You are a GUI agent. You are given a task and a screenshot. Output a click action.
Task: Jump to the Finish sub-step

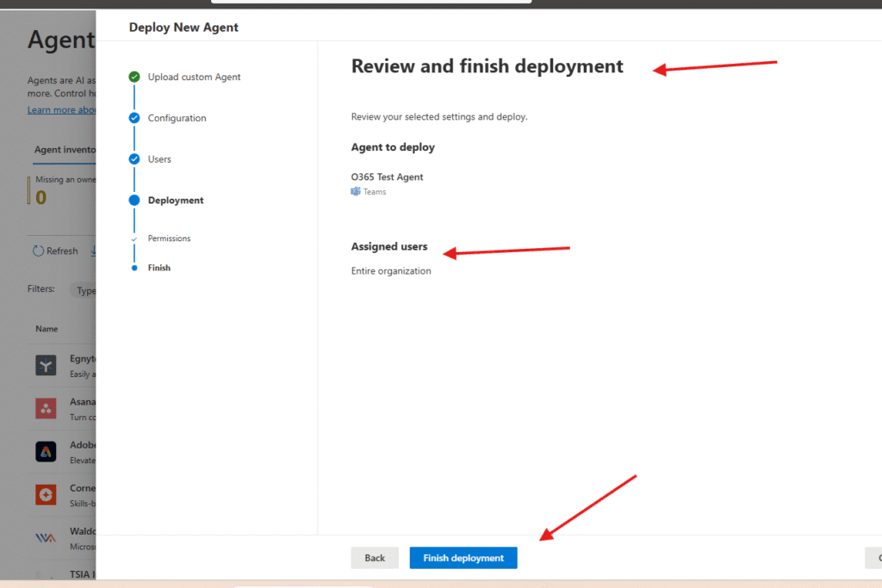pos(158,268)
